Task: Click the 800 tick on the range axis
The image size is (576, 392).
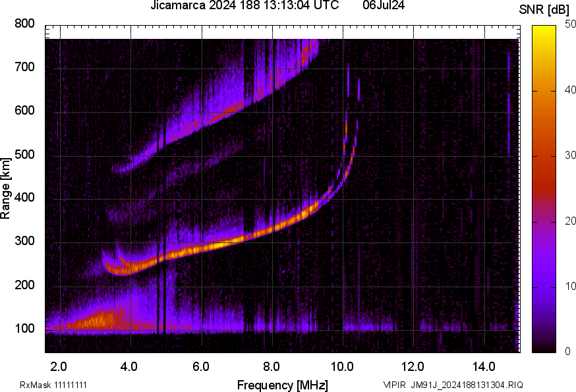Action: click(24, 24)
